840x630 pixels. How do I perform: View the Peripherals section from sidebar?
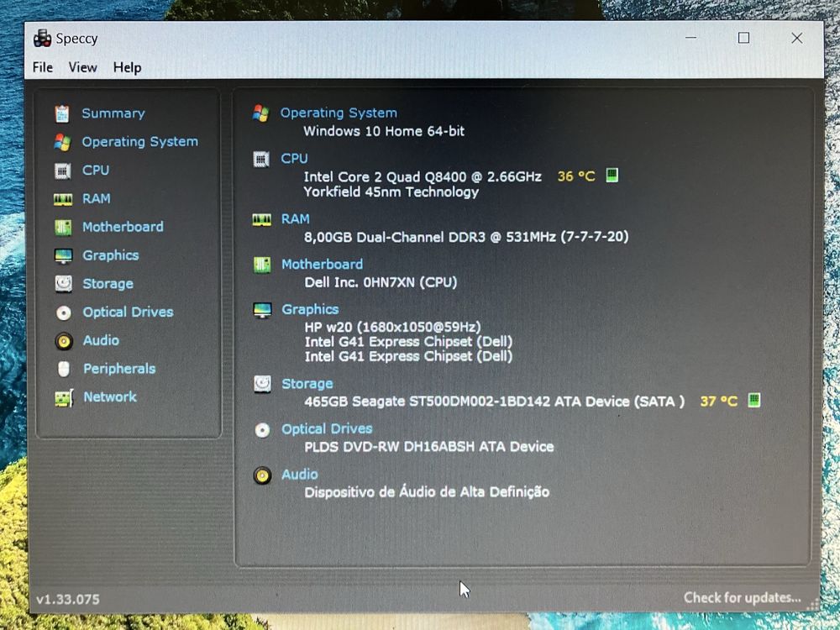click(x=119, y=369)
